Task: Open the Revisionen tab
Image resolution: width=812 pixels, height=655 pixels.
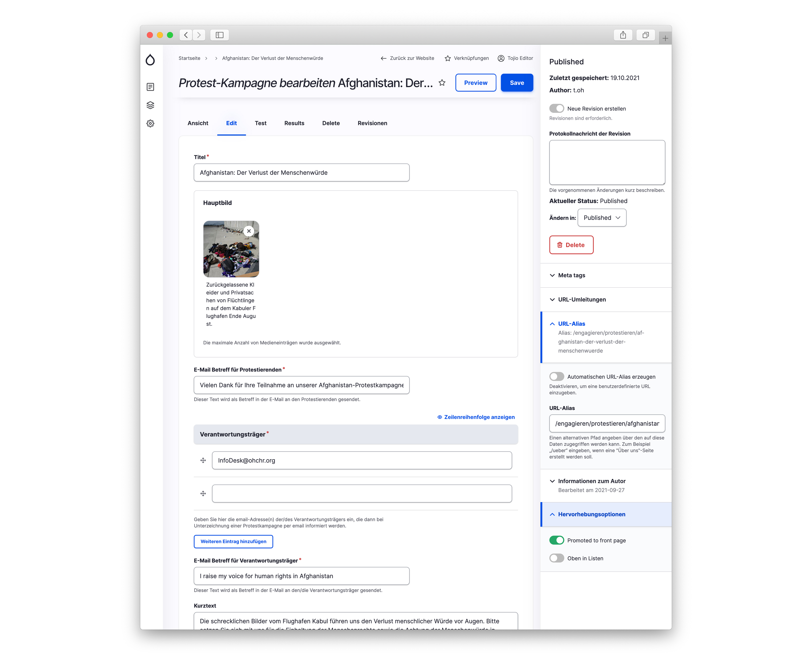Action: (x=372, y=123)
